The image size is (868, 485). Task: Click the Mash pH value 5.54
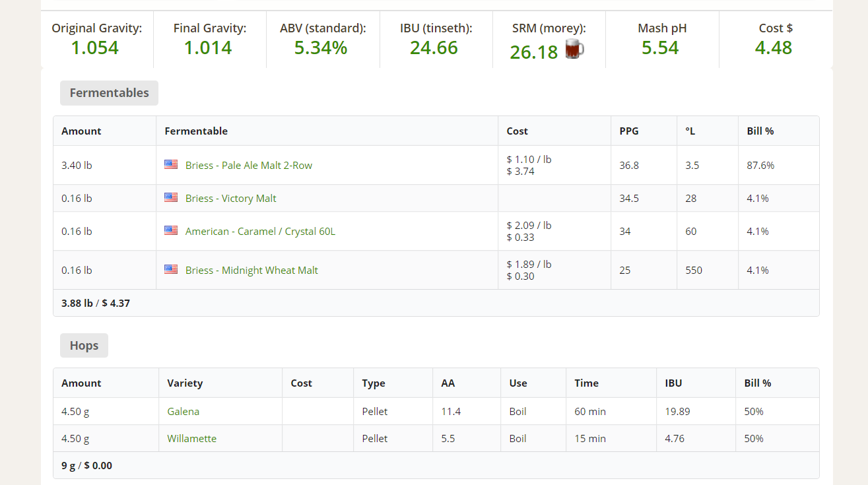click(660, 48)
